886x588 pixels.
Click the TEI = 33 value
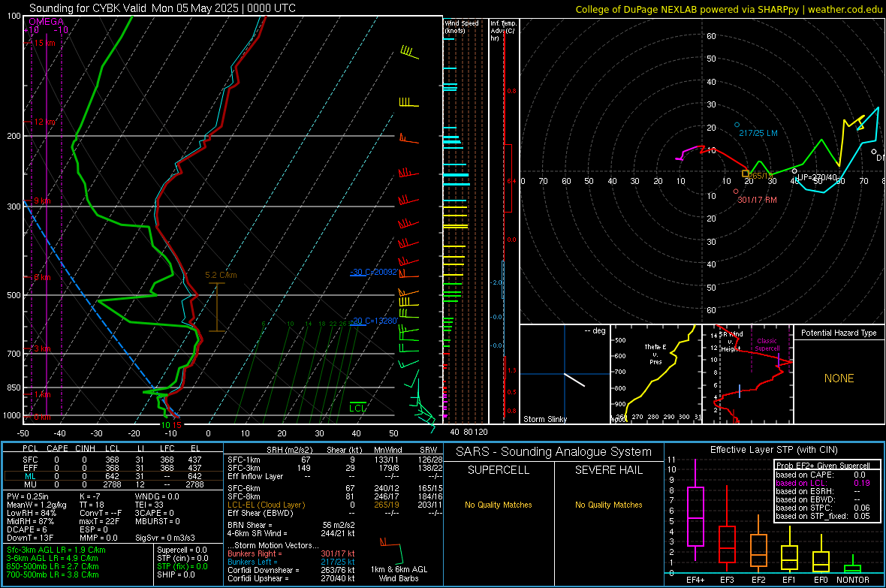tap(149, 505)
